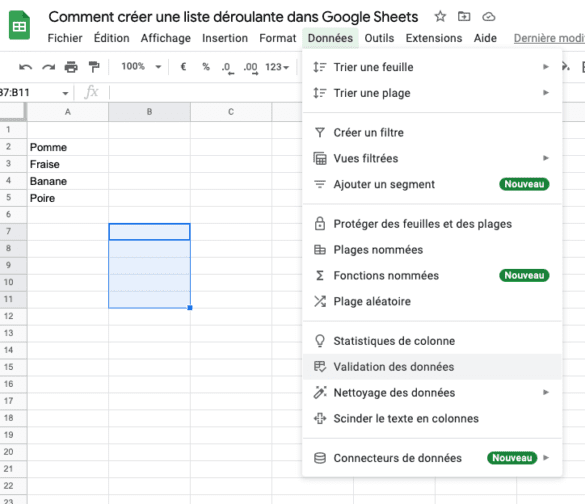The width and height of the screenshot is (585, 504).
Task: Expand Vues filtrées submenu
Action: point(546,158)
